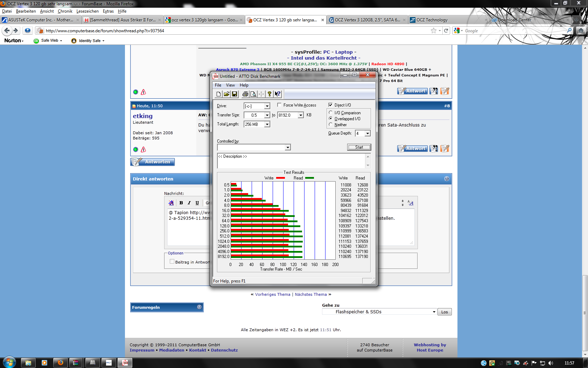Open the 'Nächstes Thema' link
Image resolution: width=588 pixels, height=368 pixels.
(311, 294)
